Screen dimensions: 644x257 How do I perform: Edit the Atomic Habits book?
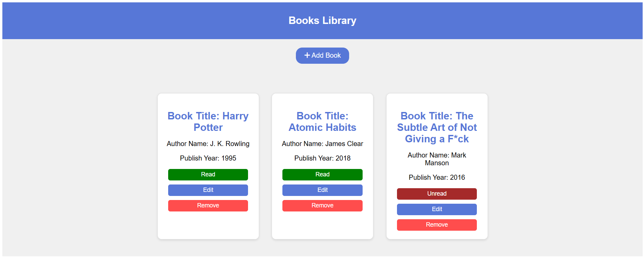322,190
